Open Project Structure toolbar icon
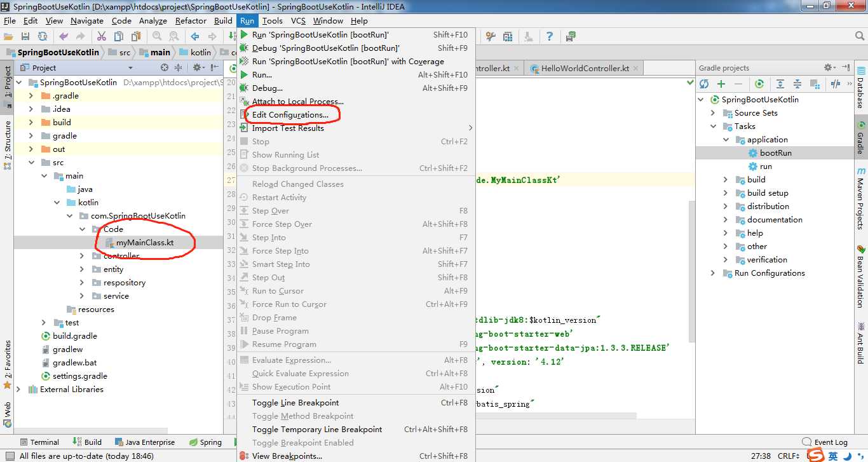Viewport: 868px width, 462px height. (507, 36)
